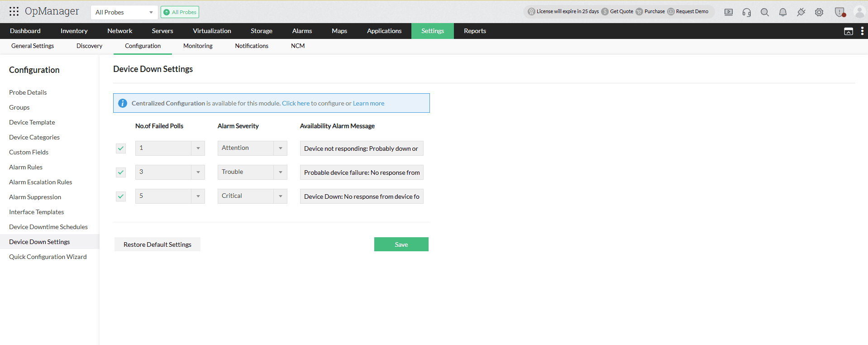The width and height of the screenshot is (868, 345).
Task: Open the Storage menu
Action: (262, 31)
